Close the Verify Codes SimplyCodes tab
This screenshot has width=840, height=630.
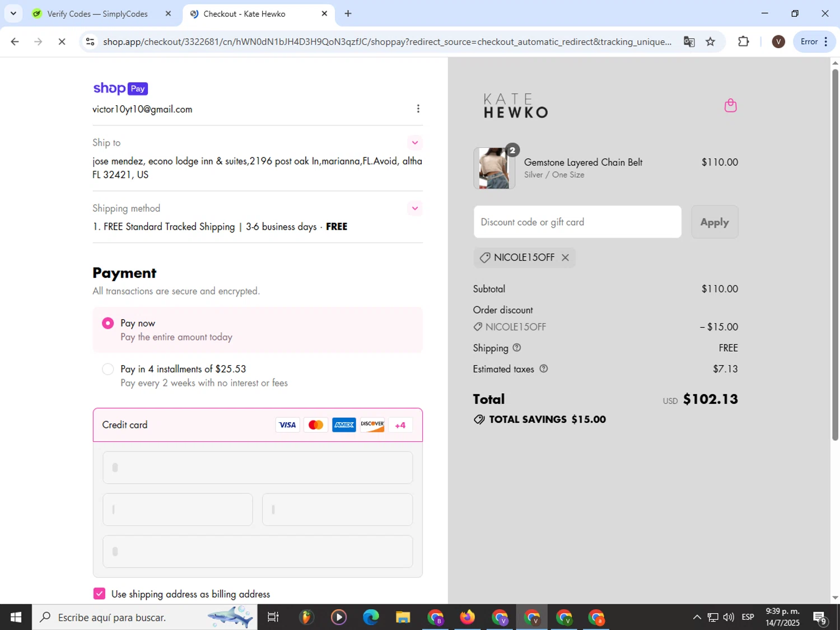coord(168,13)
